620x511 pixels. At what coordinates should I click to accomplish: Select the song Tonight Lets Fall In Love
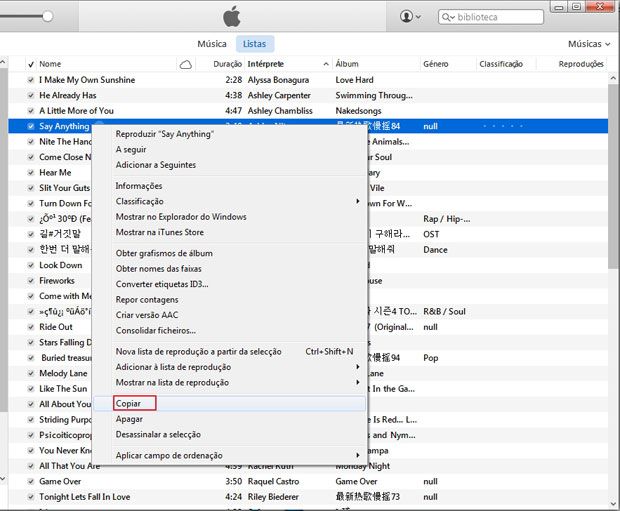[85, 497]
